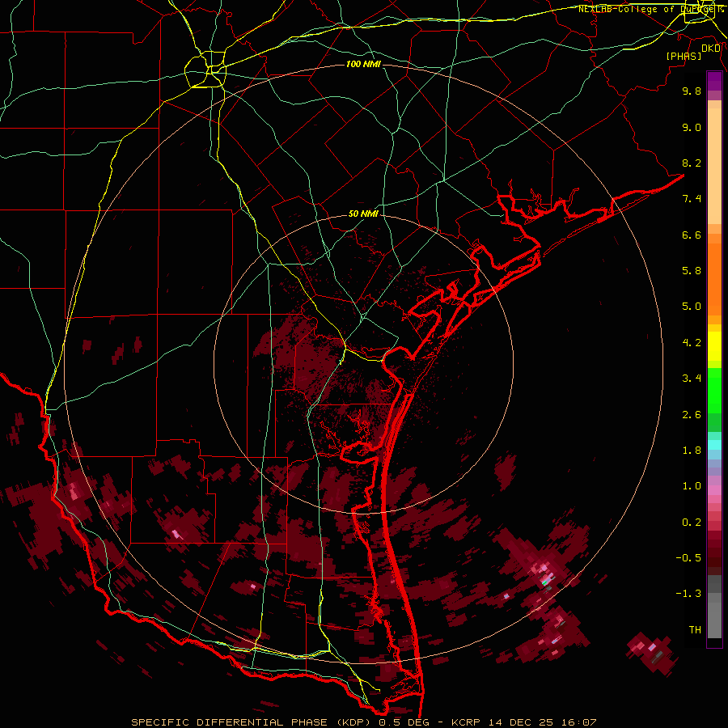The height and width of the screenshot is (728, 728).
Task: Click the 50 NMI range ring label
Action: 363,214
